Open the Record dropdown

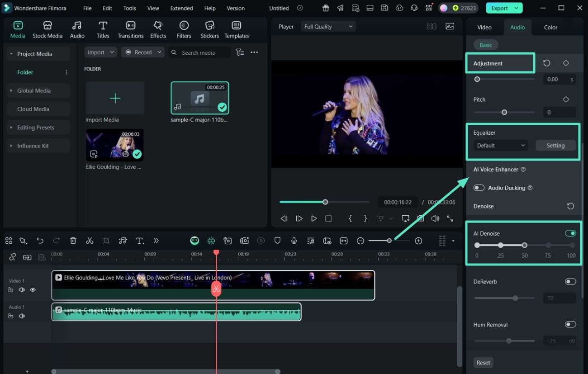tap(143, 52)
